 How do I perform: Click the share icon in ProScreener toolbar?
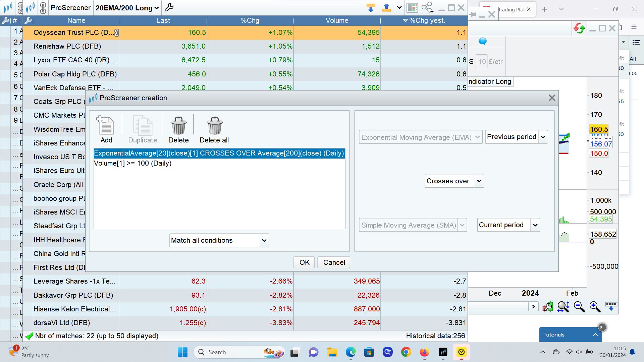(x=428, y=8)
